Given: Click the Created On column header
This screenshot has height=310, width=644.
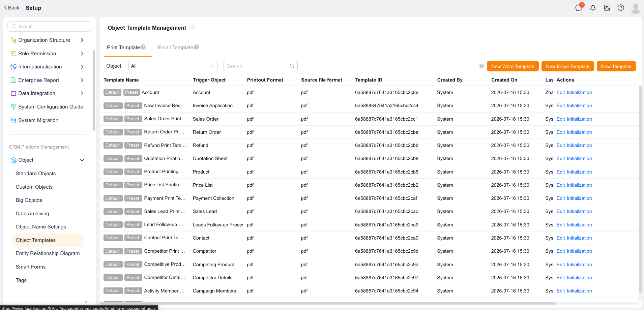Looking at the screenshot, I should [x=504, y=80].
